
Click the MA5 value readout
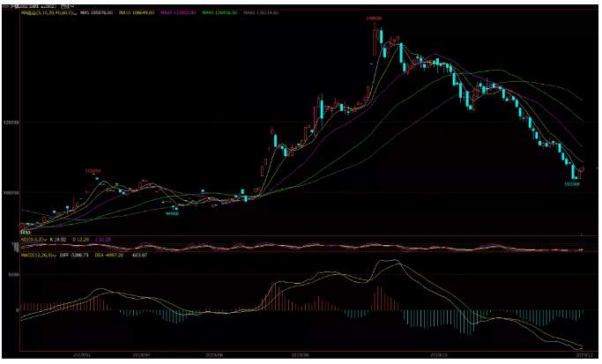[x=96, y=12]
